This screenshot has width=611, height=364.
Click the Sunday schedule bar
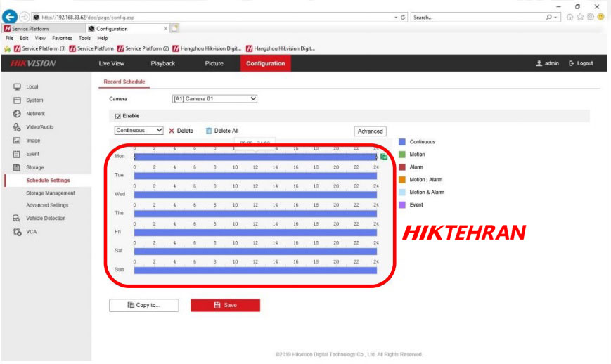point(255,271)
